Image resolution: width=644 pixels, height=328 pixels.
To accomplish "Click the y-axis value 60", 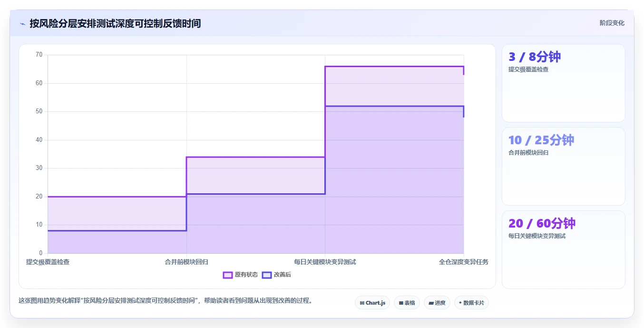I will [x=39, y=83].
